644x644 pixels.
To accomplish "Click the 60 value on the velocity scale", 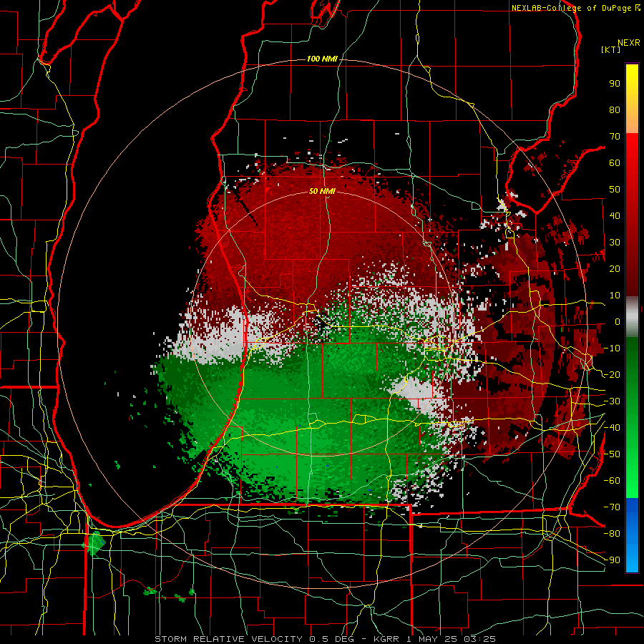I will (615, 162).
